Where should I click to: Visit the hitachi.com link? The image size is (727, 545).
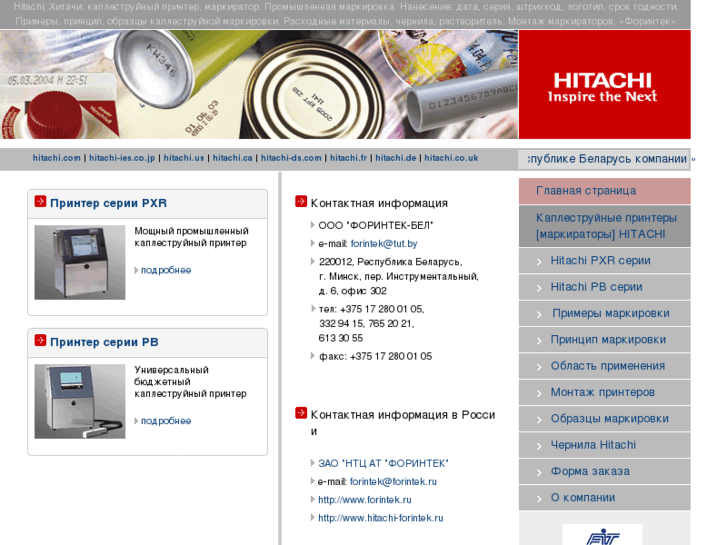pyautogui.click(x=57, y=158)
